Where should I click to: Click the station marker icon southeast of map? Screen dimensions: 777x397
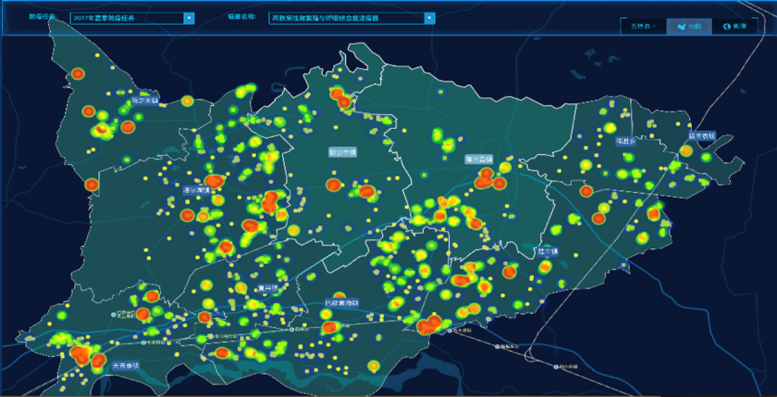(556, 367)
